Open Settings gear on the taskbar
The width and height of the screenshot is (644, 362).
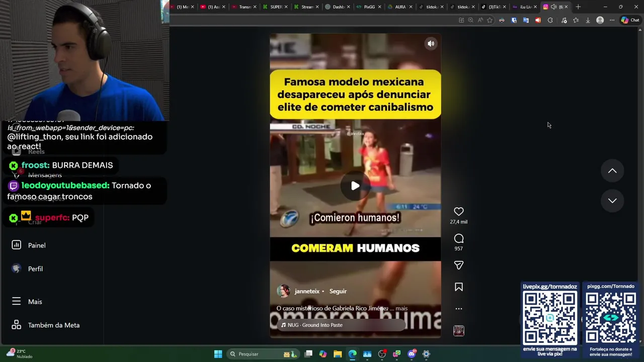(x=426, y=354)
